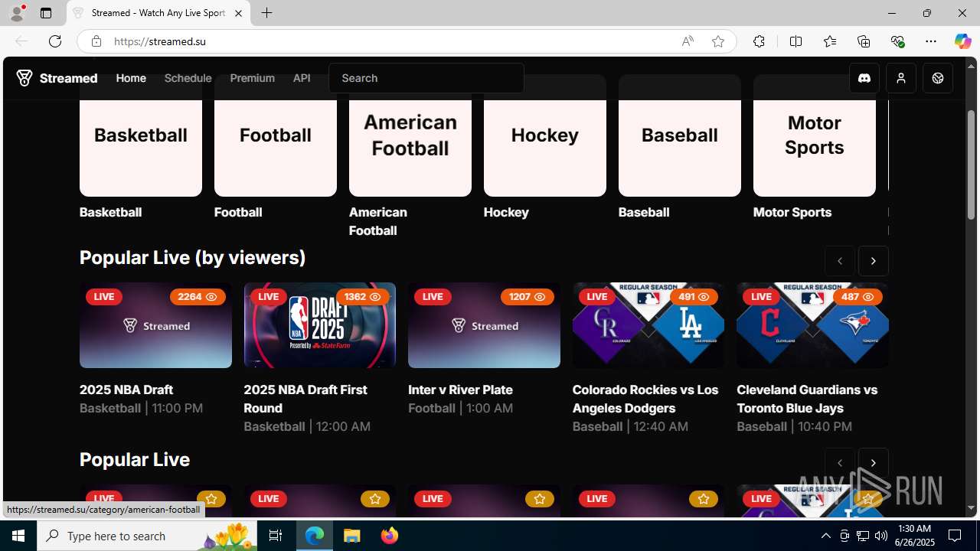Click the 1207 viewers count badge

click(526, 297)
